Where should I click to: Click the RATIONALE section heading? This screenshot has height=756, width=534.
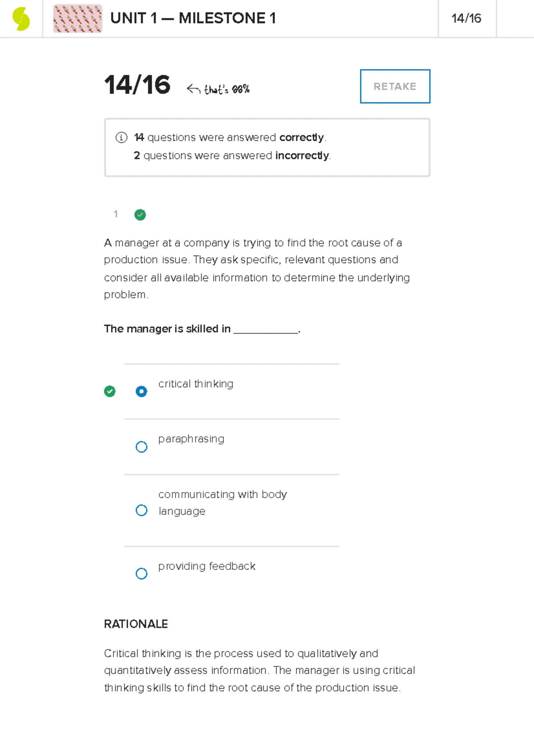pyautogui.click(x=136, y=624)
